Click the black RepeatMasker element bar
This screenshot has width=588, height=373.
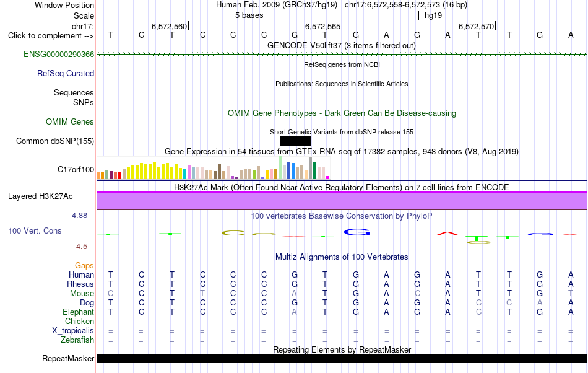tap(342, 358)
